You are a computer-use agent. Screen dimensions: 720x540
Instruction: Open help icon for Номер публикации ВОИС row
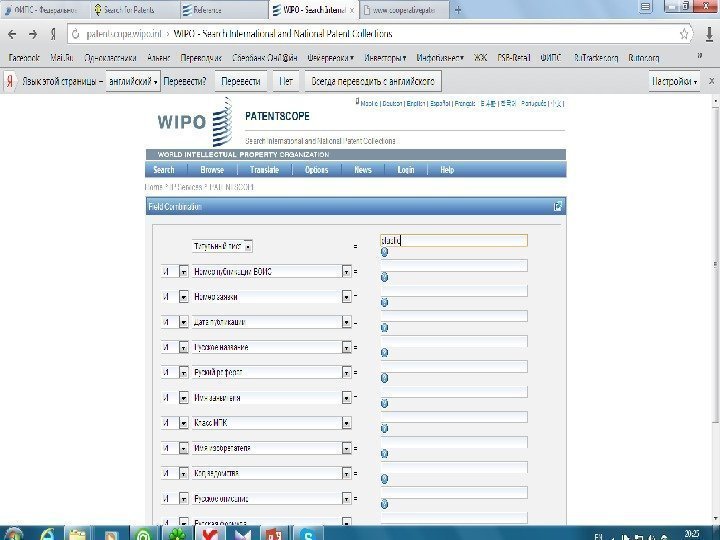point(384,277)
